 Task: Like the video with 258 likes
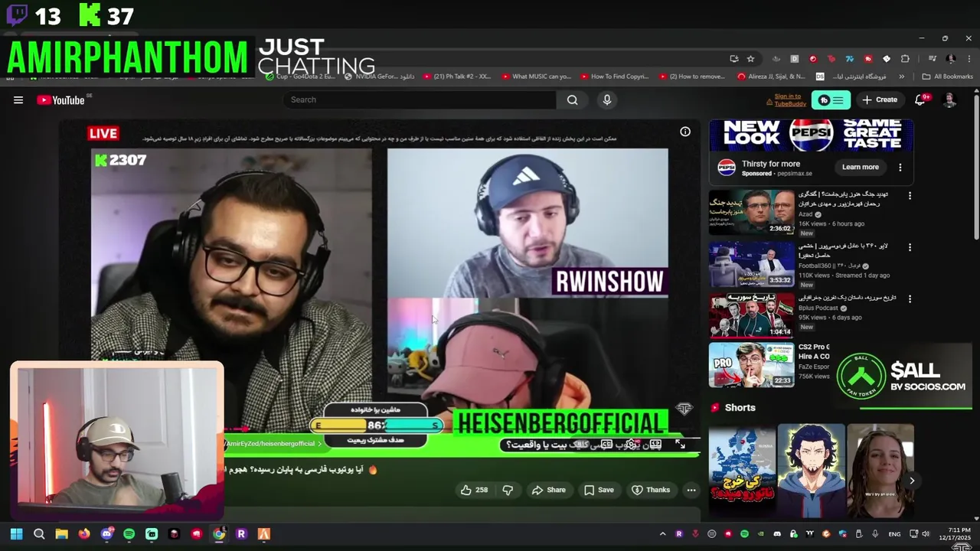(x=475, y=490)
